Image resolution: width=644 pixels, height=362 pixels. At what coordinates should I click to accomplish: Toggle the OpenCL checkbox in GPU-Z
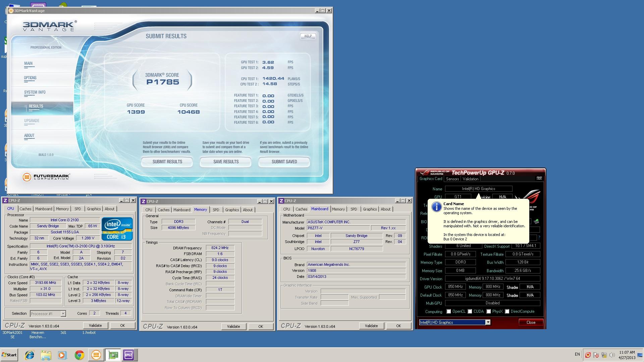click(449, 311)
